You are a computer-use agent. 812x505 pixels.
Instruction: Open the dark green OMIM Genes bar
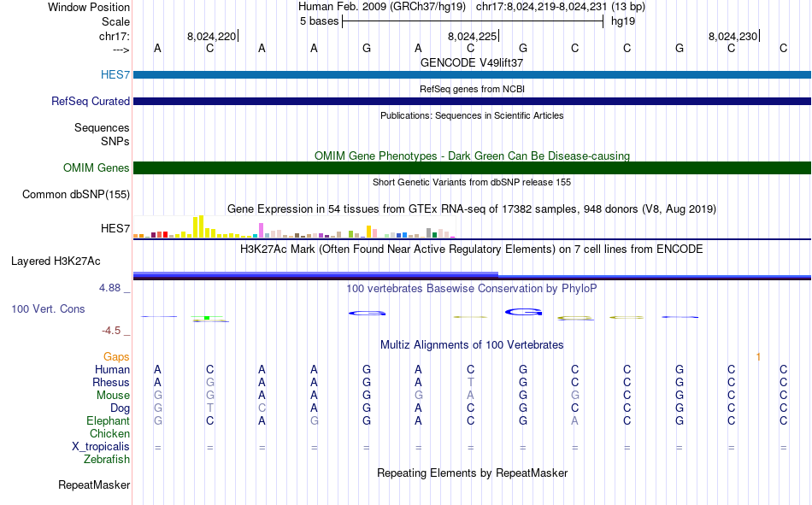tap(472, 167)
